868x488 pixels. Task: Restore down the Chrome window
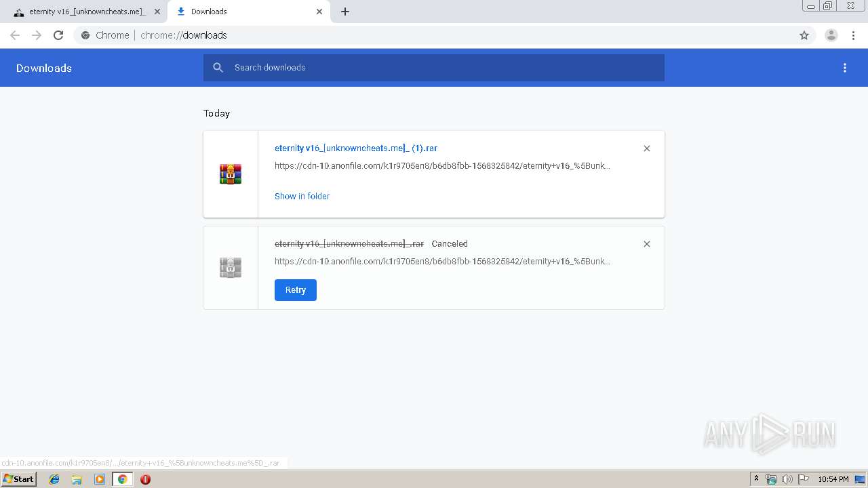click(x=828, y=6)
